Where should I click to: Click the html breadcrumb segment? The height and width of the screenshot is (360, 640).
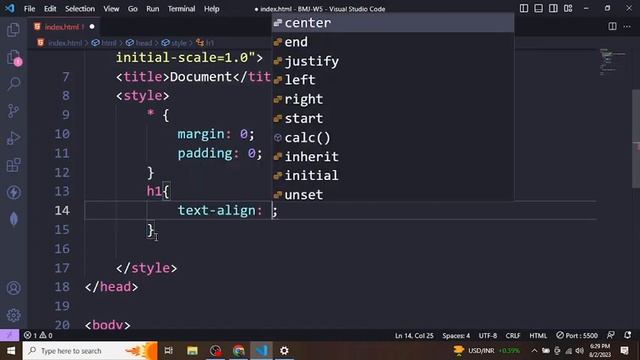click(x=104, y=43)
